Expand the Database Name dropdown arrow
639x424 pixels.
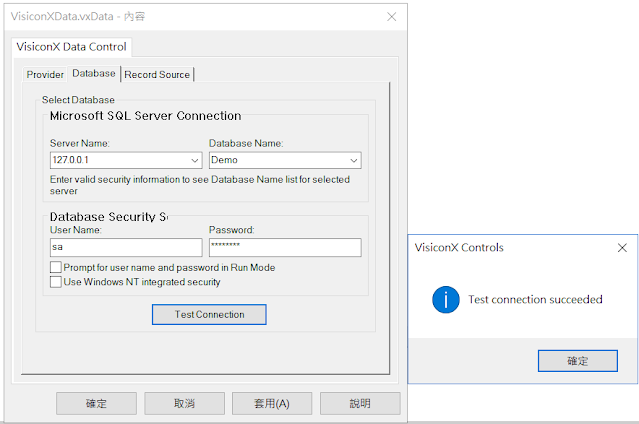354,160
